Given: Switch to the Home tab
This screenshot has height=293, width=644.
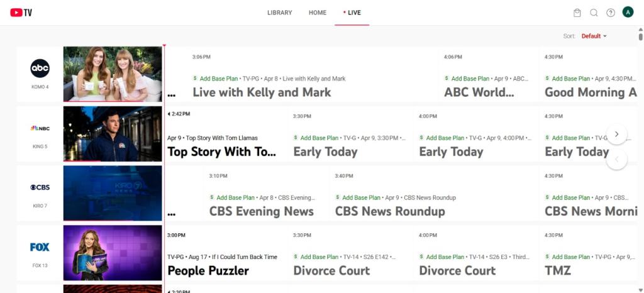Looking at the screenshot, I should [x=318, y=13].
